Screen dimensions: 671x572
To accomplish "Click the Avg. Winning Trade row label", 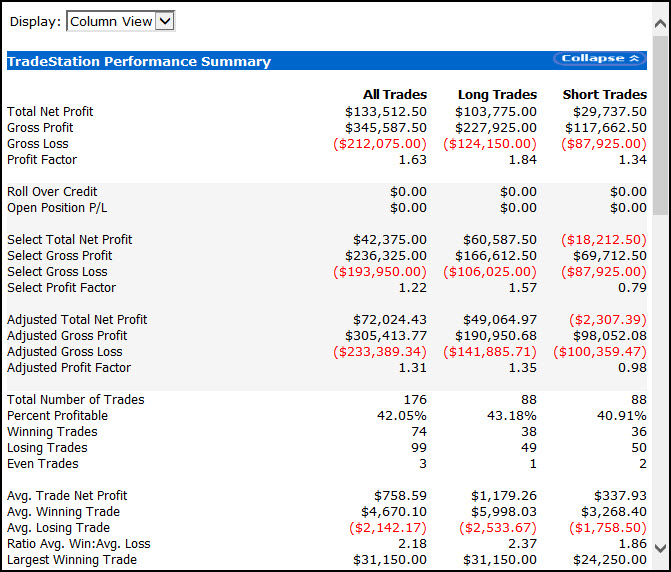I will click(63, 512).
